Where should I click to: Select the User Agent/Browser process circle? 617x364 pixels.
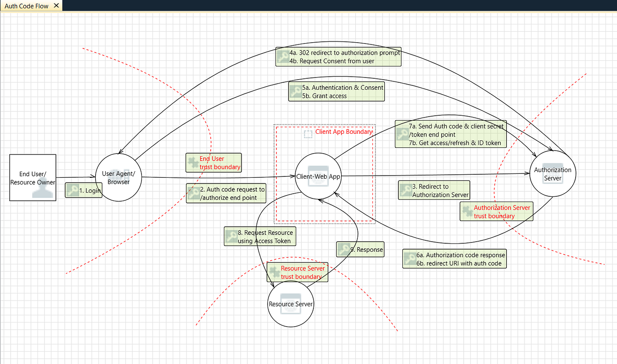click(119, 177)
